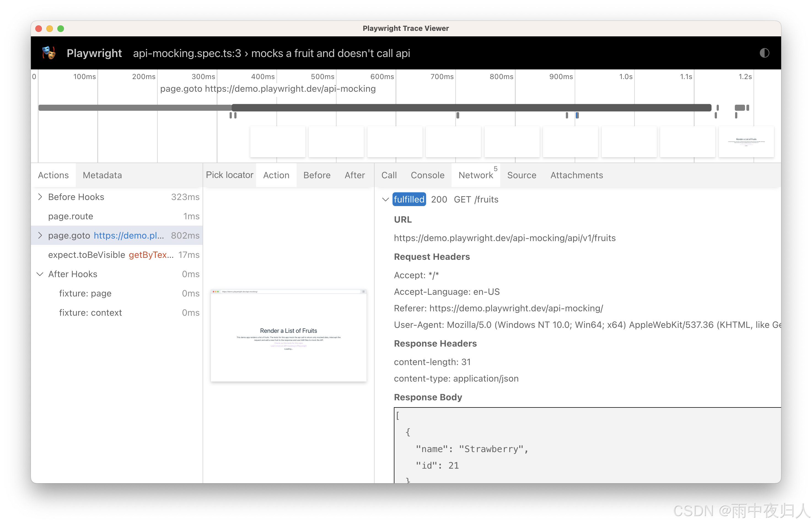
Task: Toggle the dark/light theme icon
Action: [x=764, y=53]
